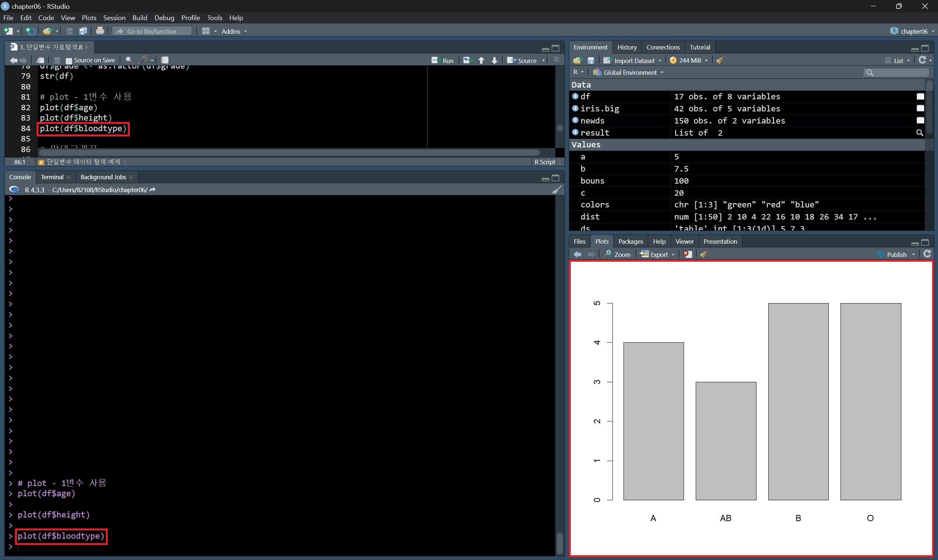Open the df data table viewer icon
The width and height of the screenshot is (938, 560).
[x=920, y=97]
